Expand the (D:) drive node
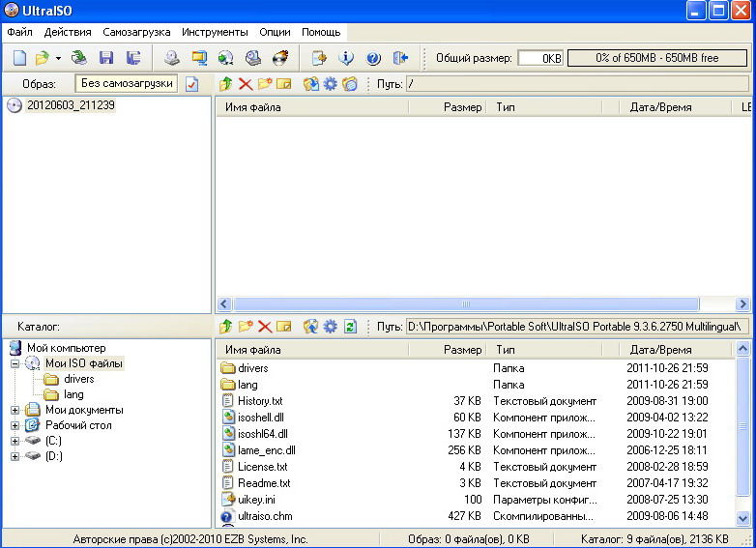The height and width of the screenshot is (548, 756). (x=15, y=456)
